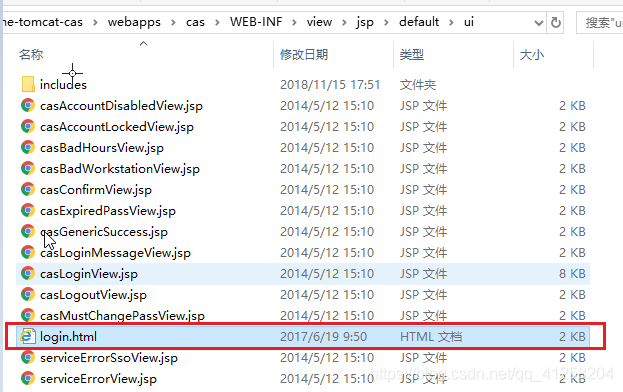623x392 pixels.
Task: Click the Chrome icon beside serviceErrorSsoView.jsp
Action: tap(28, 357)
